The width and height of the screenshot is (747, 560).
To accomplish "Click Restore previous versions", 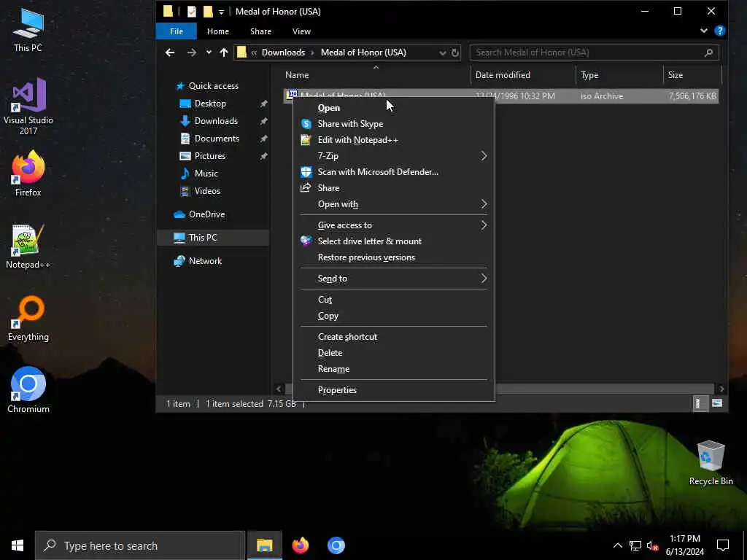I will (x=394, y=257).
